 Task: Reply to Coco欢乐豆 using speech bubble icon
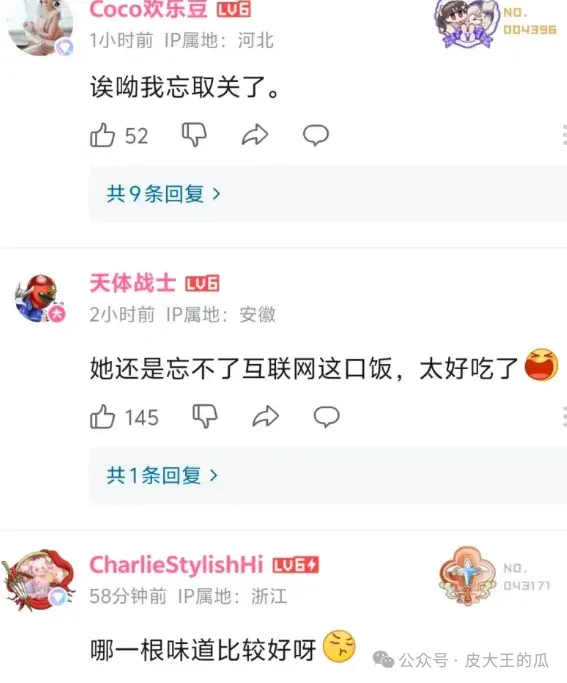pyautogui.click(x=316, y=135)
